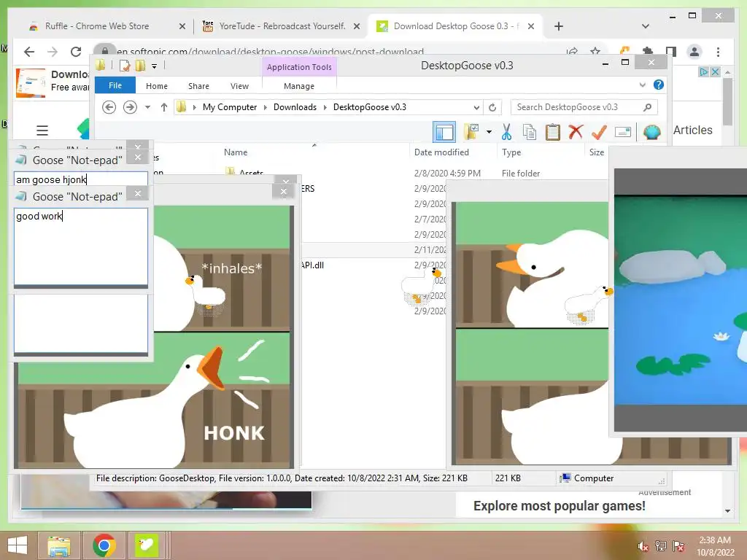Viewport: 747px width, 560px height.
Task: Click New Folder in the quick access toolbar
Action: point(140,65)
